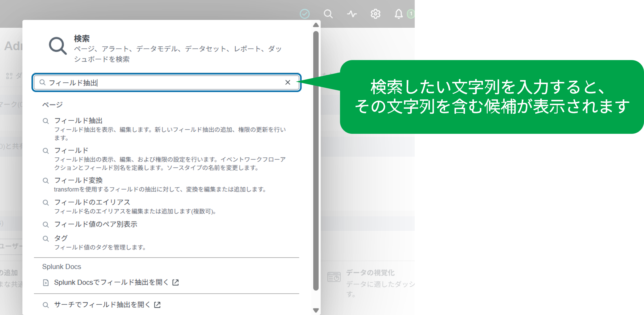Click the Splunk Docs section heading
This screenshot has height=315, width=644.
pyautogui.click(x=62, y=267)
